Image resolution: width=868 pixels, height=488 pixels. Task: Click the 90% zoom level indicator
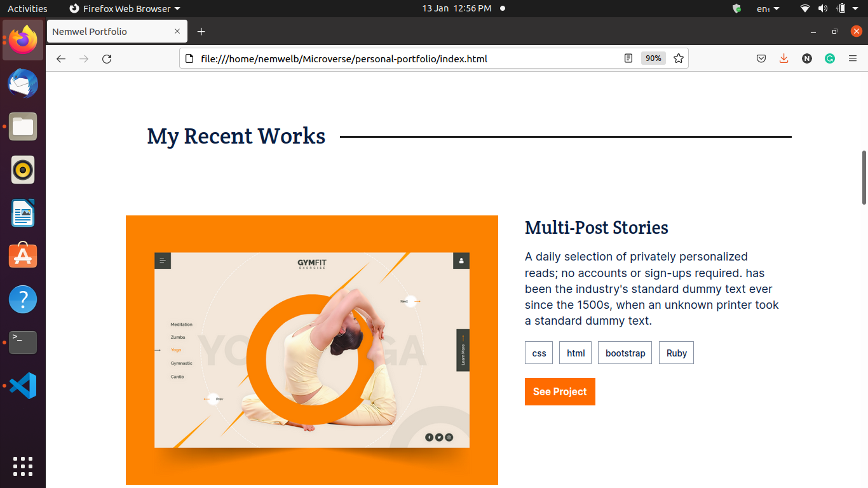coord(653,58)
